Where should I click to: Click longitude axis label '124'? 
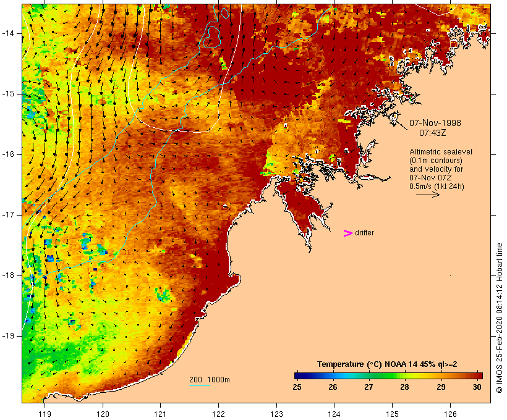tap(334, 414)
